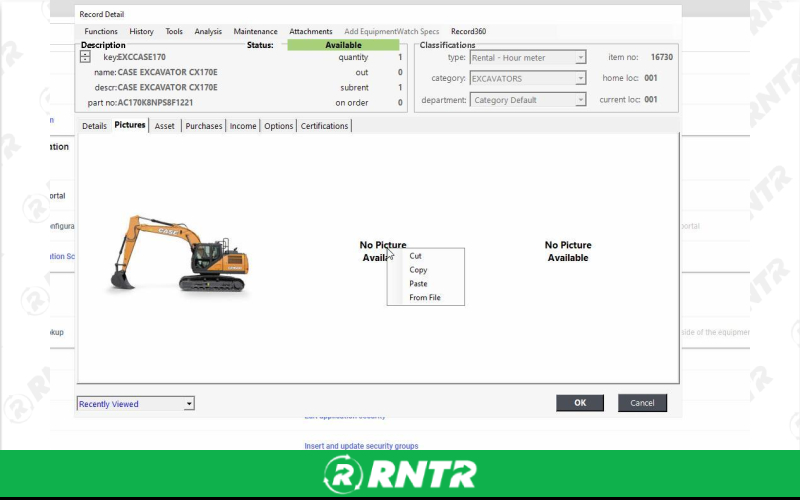Open the Functions menu
Image resolution: width=800 pixels, height=500 pixels.
[101, 31]
